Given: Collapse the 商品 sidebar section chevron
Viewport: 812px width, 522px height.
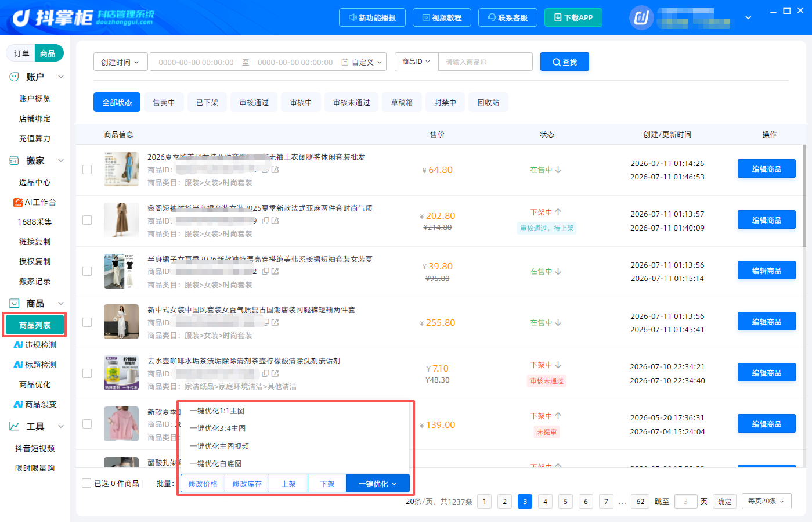Looking at the screenshot, I should (x=60, y=303).
